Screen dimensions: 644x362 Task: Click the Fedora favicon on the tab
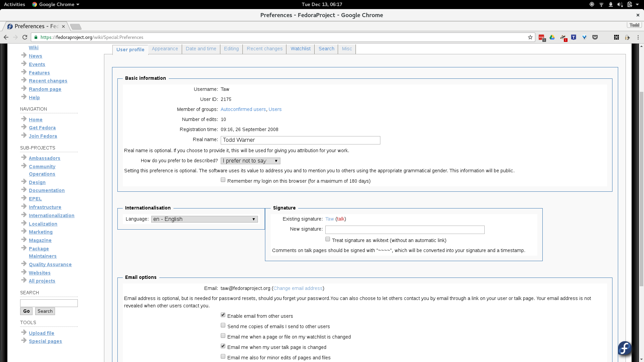click(x=10, y=26)
